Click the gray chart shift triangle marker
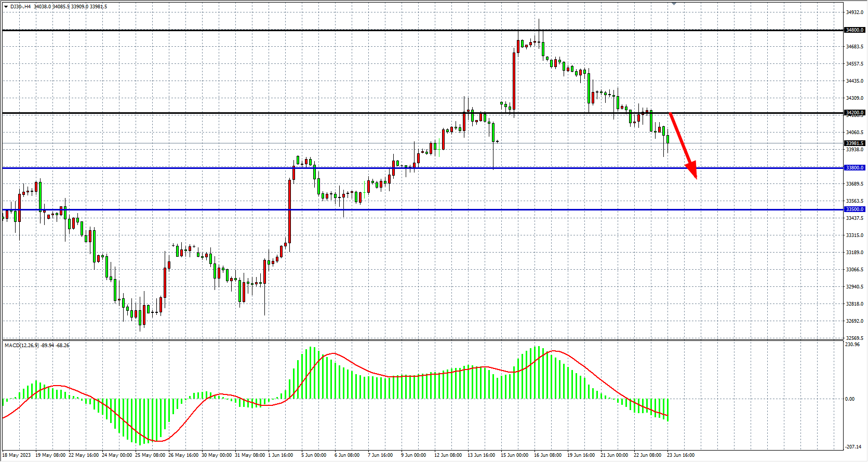The height and width of the screenshot is (462, 868). [x=674, y=4]
